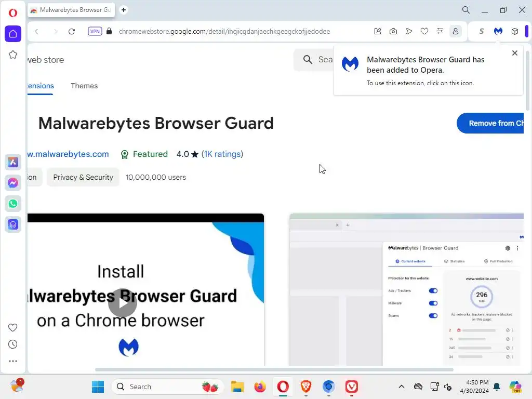Open Brave browser from taskbar
Viewport: 532px width, 399px height.
(x=305, y=387)
